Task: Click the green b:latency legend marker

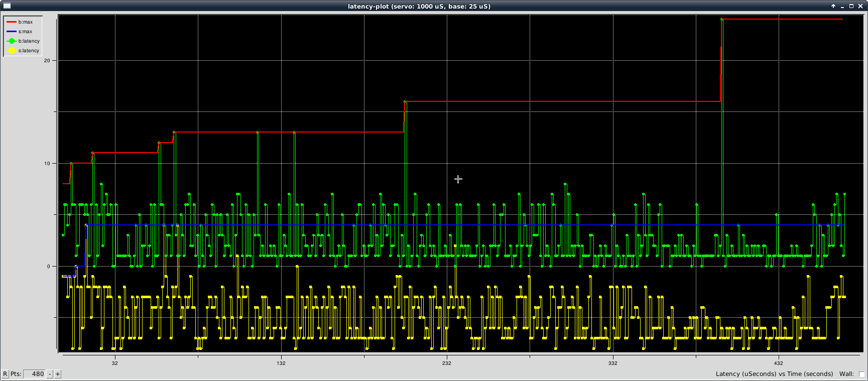Action: click(x=12, y=41)
